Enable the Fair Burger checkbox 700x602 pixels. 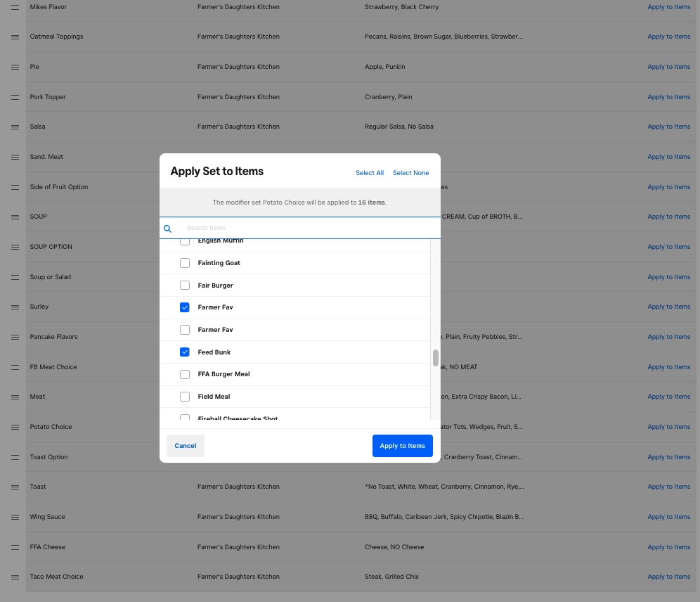tap(185, 286)
